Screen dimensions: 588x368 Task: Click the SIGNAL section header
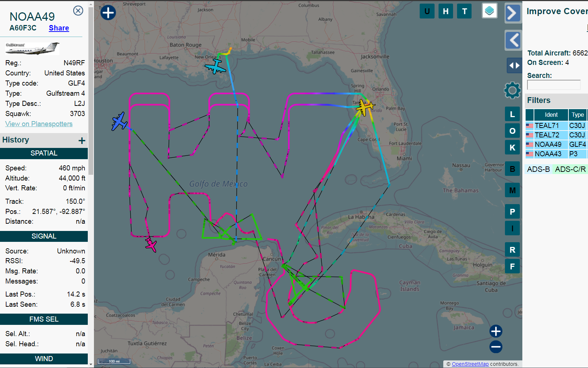point(44,236)
